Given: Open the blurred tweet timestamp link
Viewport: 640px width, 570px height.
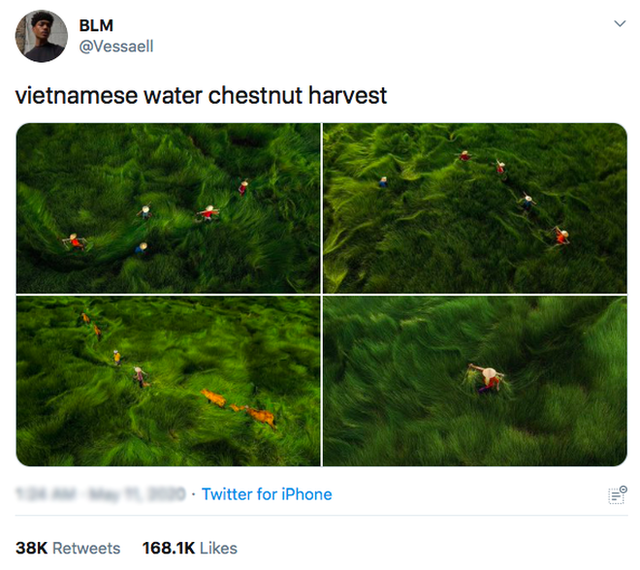Looking at the screenshot, I should click(101, 494).
